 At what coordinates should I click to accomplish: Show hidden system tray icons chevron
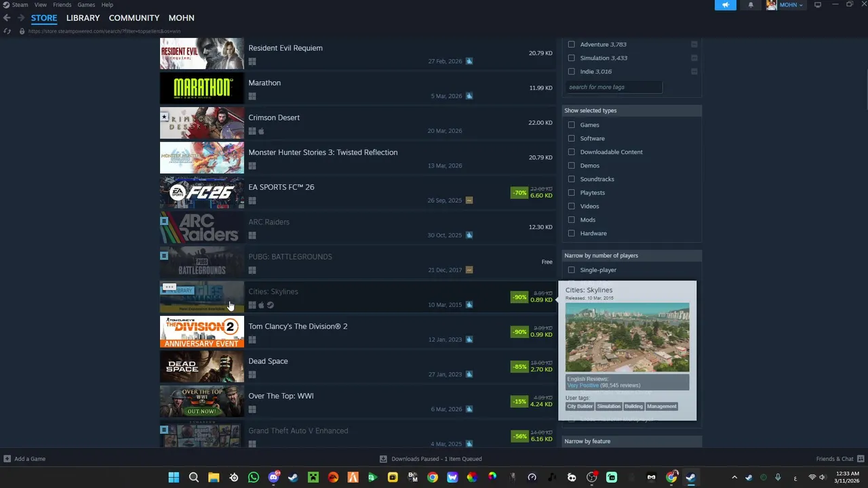coord(734,477)
